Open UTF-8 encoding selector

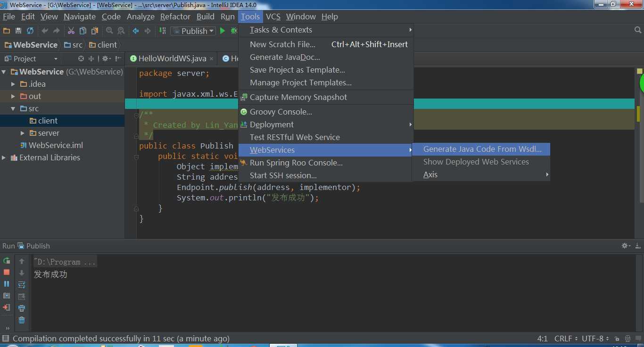click(595, 339)
